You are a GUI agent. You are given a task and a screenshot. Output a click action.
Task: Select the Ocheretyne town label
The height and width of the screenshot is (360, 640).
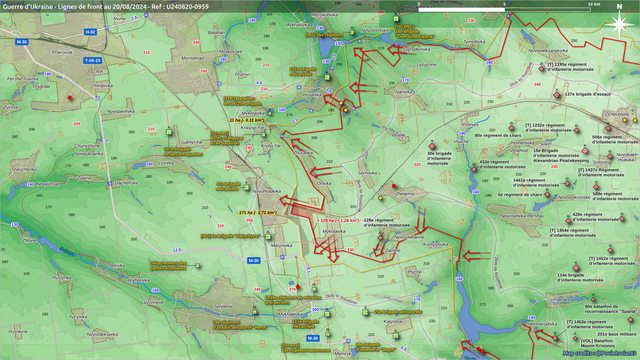(616, 114)
